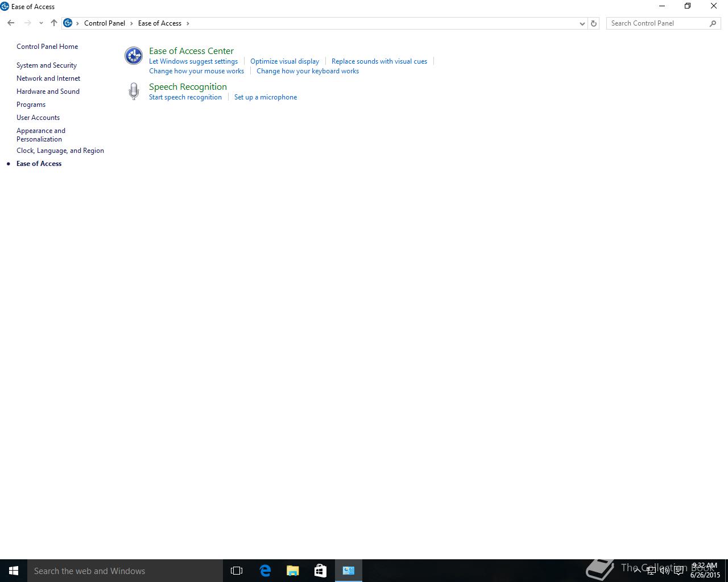This screenshot has height=582, width=728.
Task: Open Task View from taskbar
Action: pos(237,571)
